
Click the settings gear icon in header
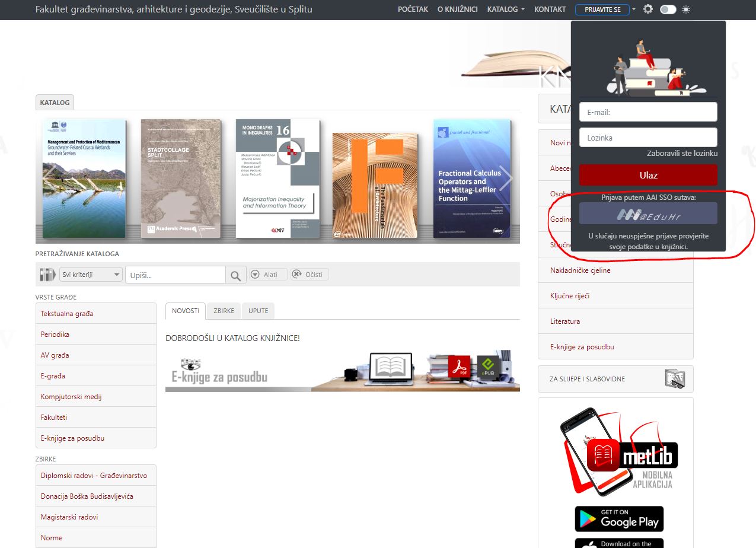point(648,9)
